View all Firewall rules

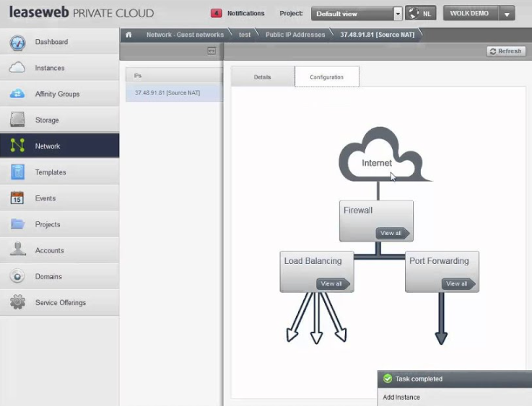tap(392, 233)
